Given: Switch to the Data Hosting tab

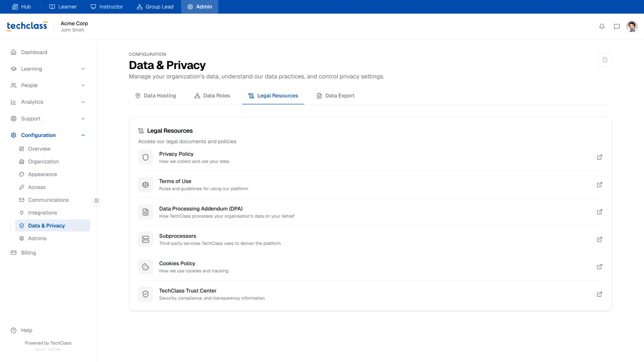Looking at the screenshot, I should (156, 96).
